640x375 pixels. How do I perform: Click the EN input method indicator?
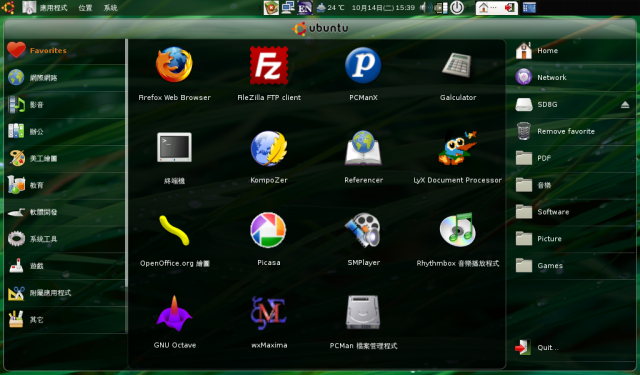(x=304, y=8)
